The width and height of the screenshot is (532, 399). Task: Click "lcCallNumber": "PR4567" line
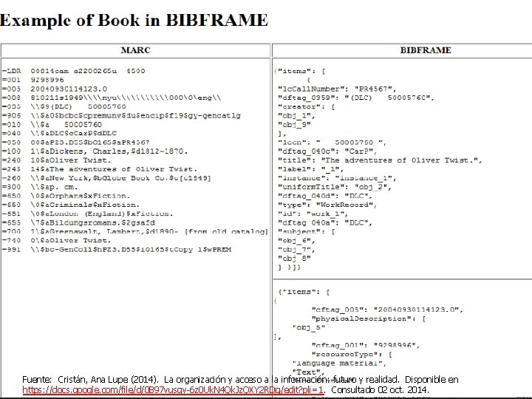(337, 89)
